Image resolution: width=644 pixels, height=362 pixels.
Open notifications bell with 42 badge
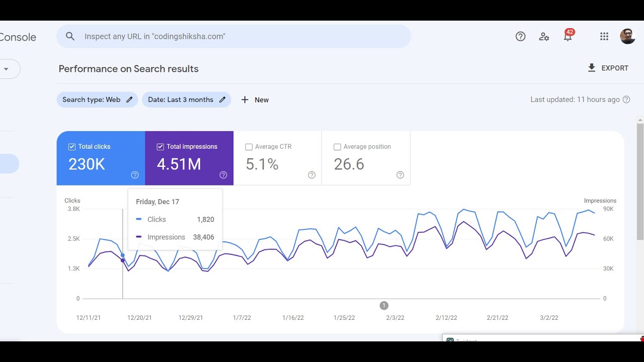(568, 36)
